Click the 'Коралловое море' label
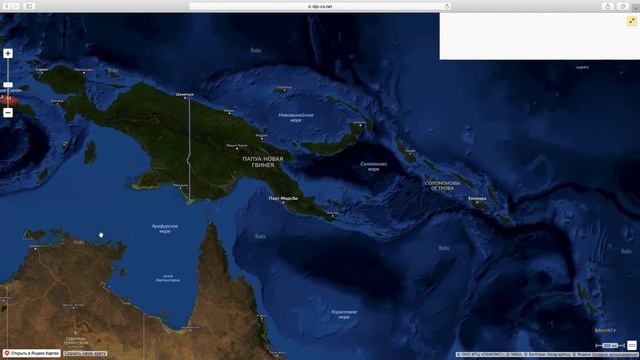The image size is (640, 360). (x=344, y=314)
